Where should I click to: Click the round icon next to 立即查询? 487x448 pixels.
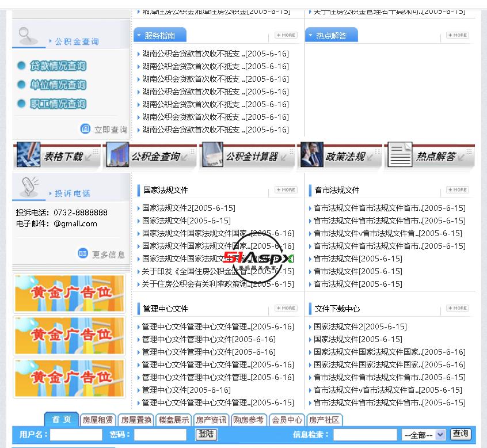point(85,128)
